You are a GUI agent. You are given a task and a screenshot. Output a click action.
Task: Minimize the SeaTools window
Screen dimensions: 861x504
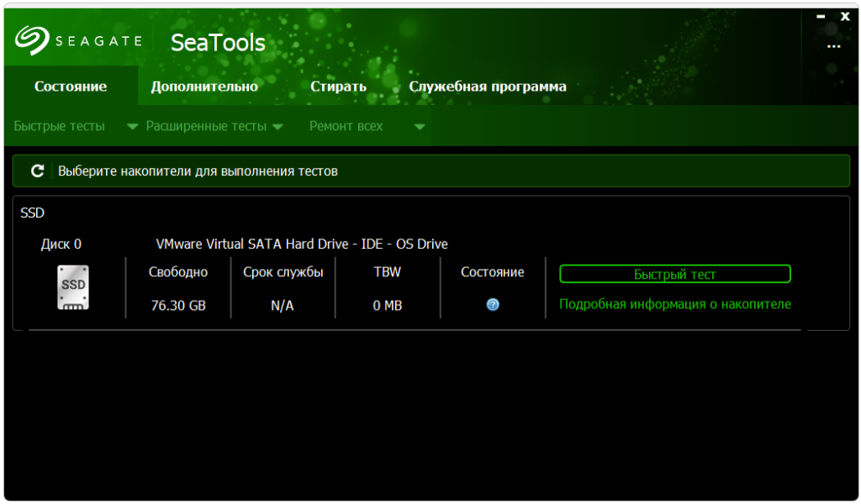pos(821,17)
